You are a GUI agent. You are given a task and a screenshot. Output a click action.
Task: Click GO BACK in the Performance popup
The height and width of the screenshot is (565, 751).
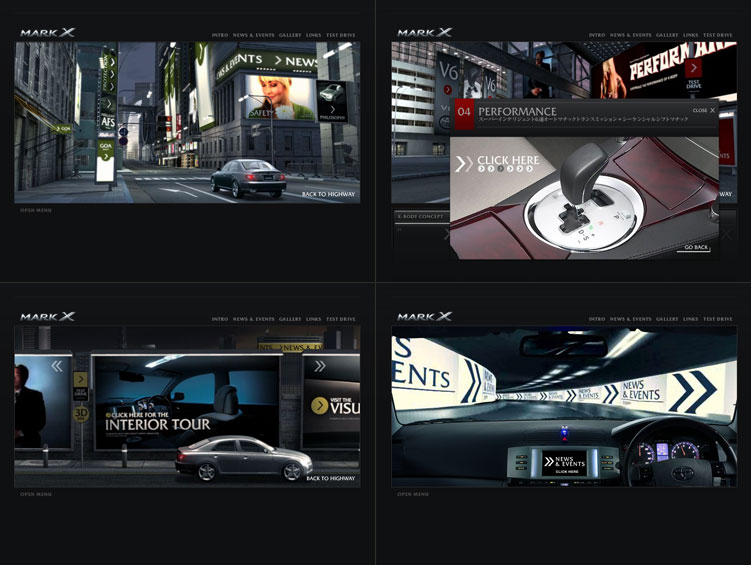[x=695, y=247]
